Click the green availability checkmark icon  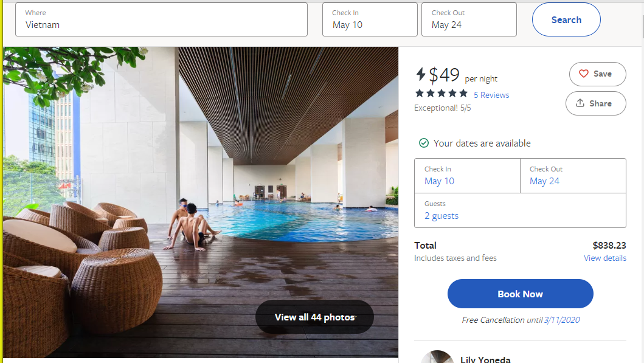(424, 143)
